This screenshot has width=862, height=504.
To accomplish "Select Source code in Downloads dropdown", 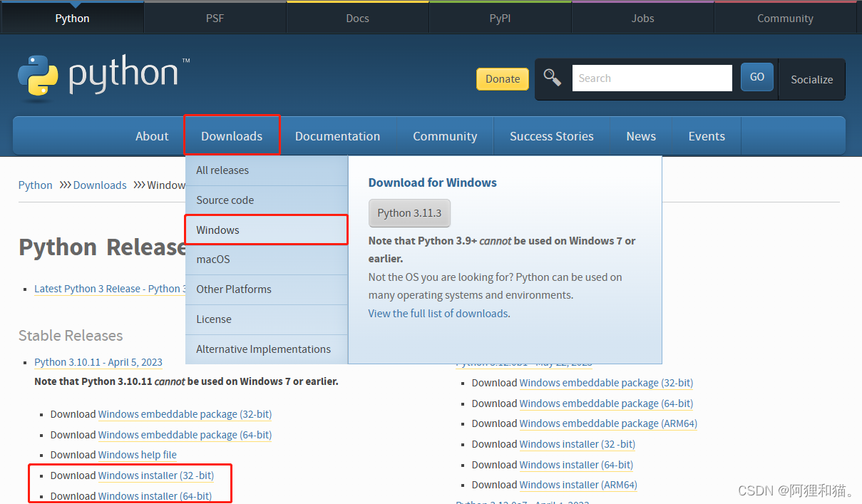I will click(267, 200).
